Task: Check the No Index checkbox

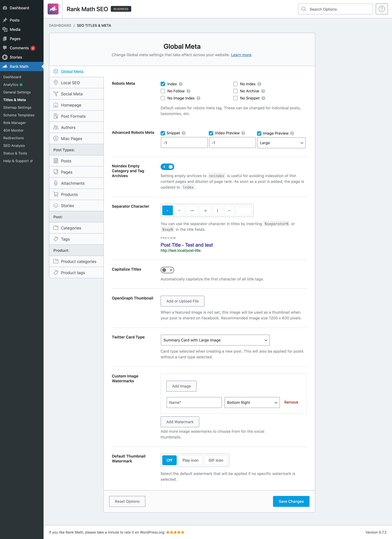Action: pyautogui.click(x=235, y=84)
